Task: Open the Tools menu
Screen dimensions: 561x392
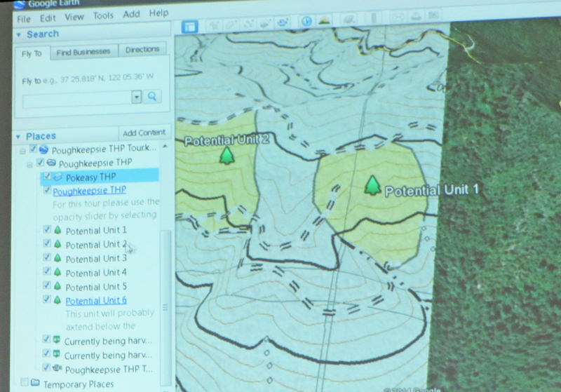Action: pos(103,15)
